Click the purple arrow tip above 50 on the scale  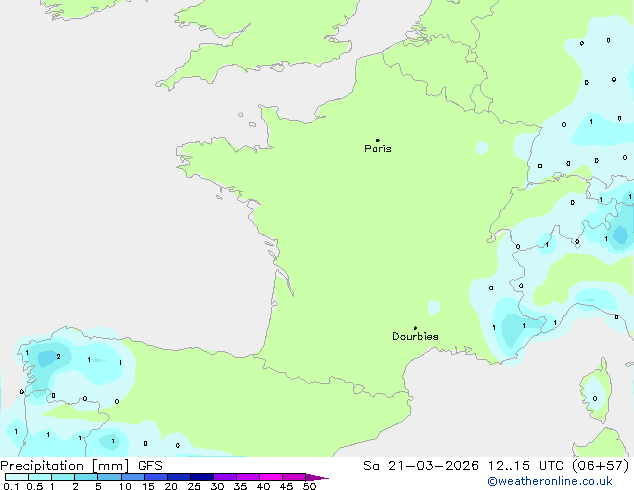317,477
